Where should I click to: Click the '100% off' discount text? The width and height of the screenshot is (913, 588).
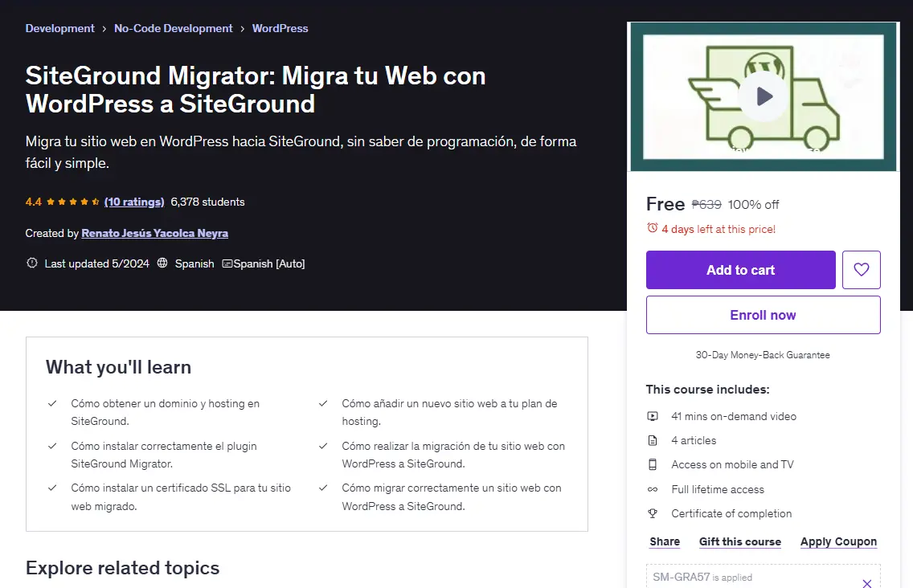tap(753, 204)
